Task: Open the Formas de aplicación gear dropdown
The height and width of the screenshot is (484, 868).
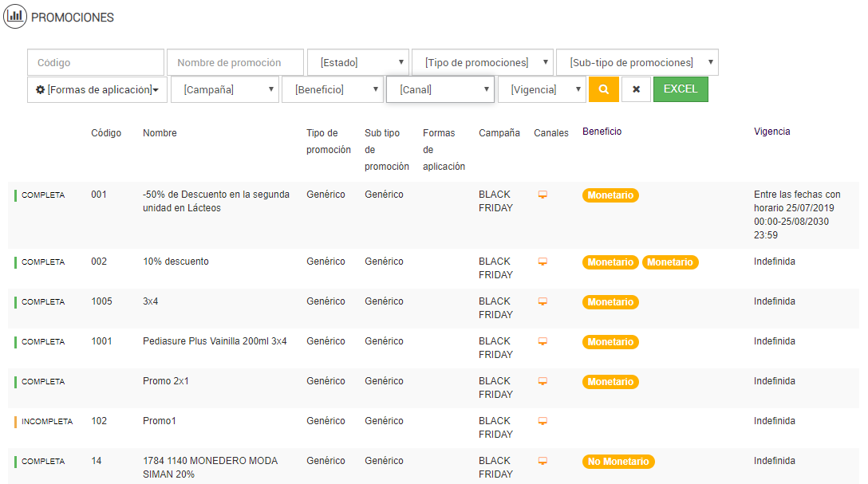Action: (97, 90)
